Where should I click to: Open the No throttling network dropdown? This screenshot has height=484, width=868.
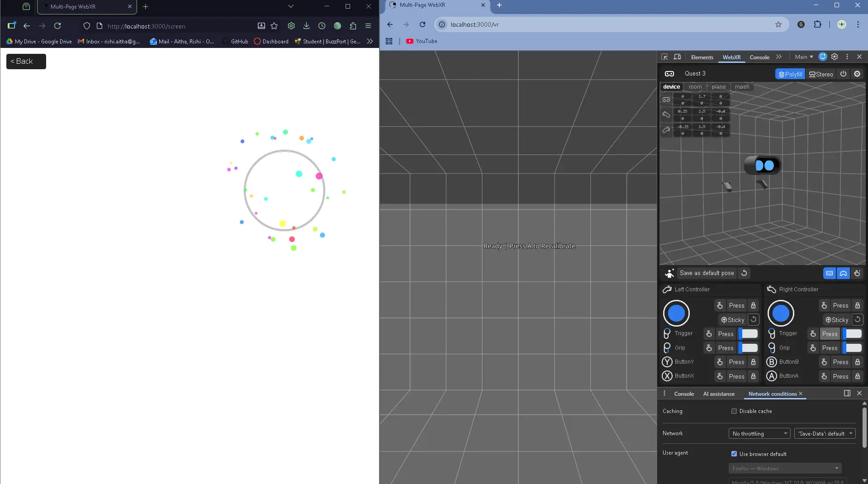click(x=759, y=433)
